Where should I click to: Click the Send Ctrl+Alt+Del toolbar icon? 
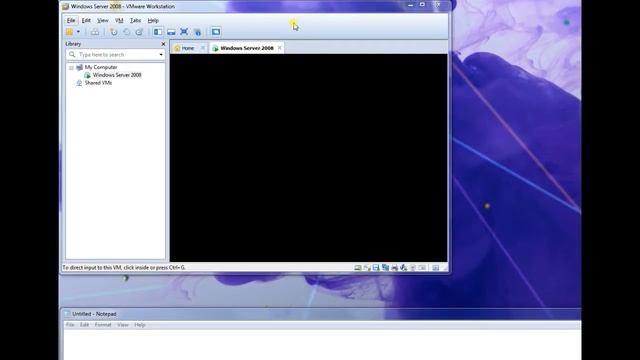(95, 32)
